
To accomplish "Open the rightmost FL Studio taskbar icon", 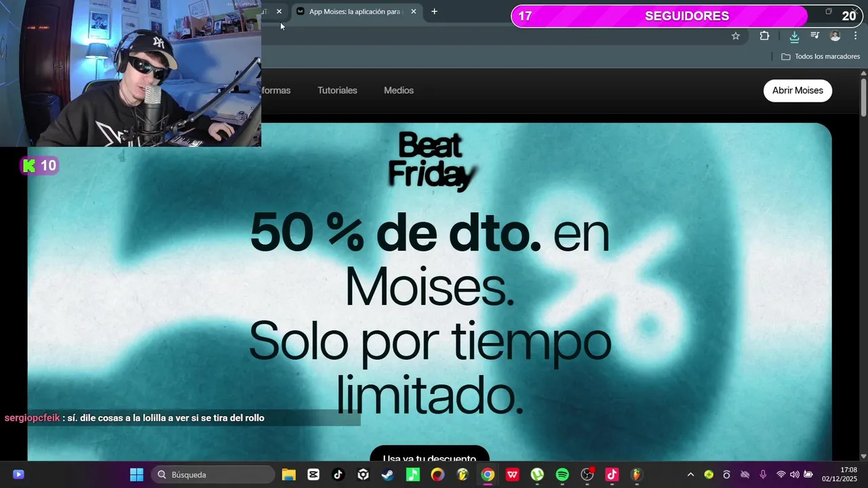I will pyautogui.click(x=636, y=474).
